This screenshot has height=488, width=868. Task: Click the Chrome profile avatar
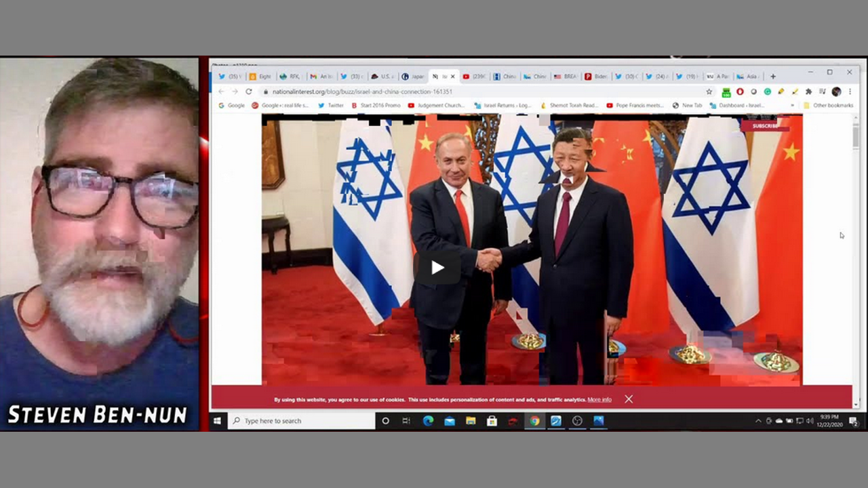(x=836, y=91)
